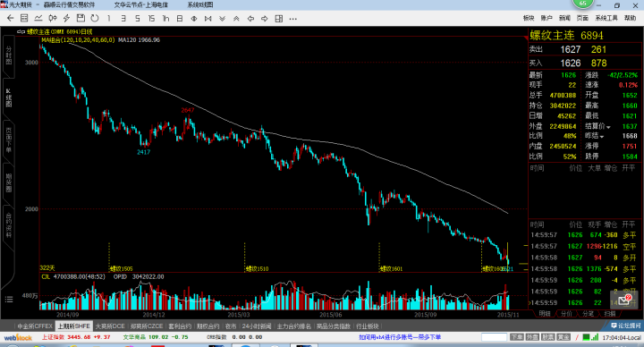Select the 合约资料 side tab
This screenshot has width=644, height=347.
[x=9, y=225]
